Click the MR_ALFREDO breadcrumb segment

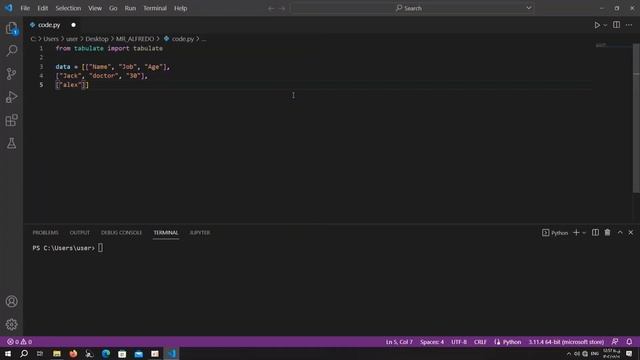pos(135,39)
